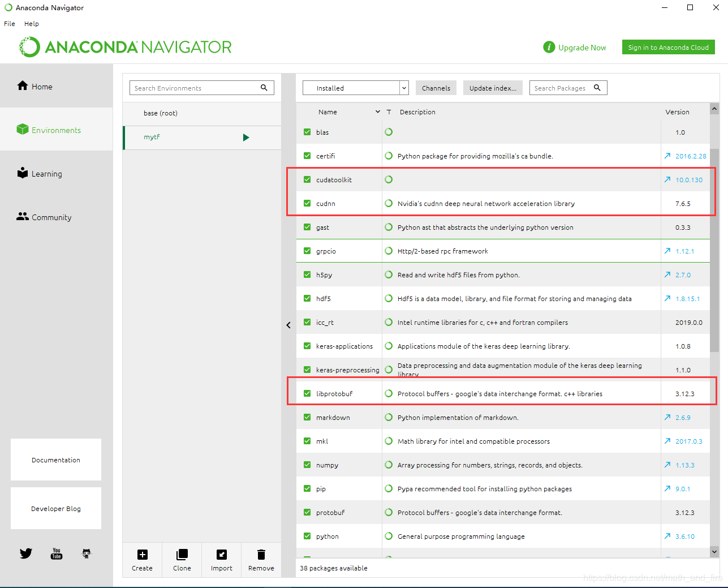Viewport: 728px width, 588px height.
Task: Click the upgrade arrow for h5py version
Action: (x=667, y=274)
